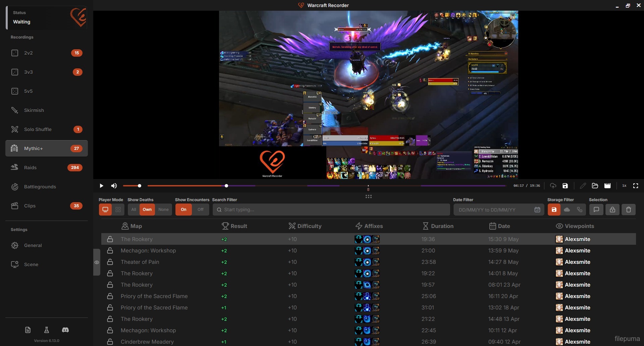This screenshot has height=346, width=644.
Task: Toggle lock on Mechagon: Workshop first row
Action: (110, 251)
